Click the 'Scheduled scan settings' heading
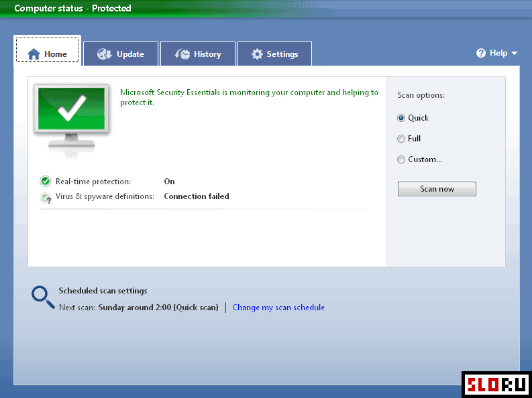The image size is (532, 398). pos(103,291)
